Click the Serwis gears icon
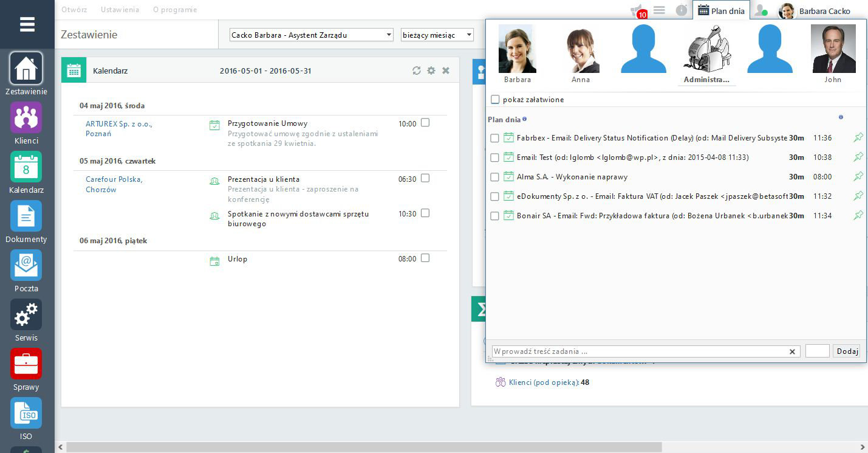 26,314
